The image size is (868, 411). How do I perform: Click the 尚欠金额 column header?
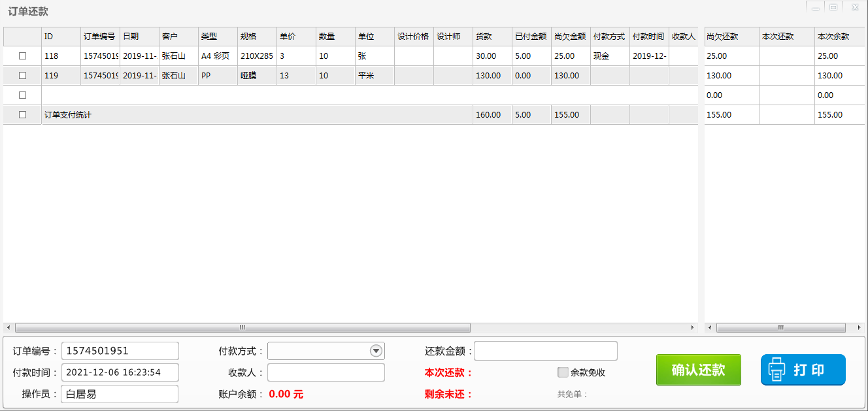coord(570,37)
